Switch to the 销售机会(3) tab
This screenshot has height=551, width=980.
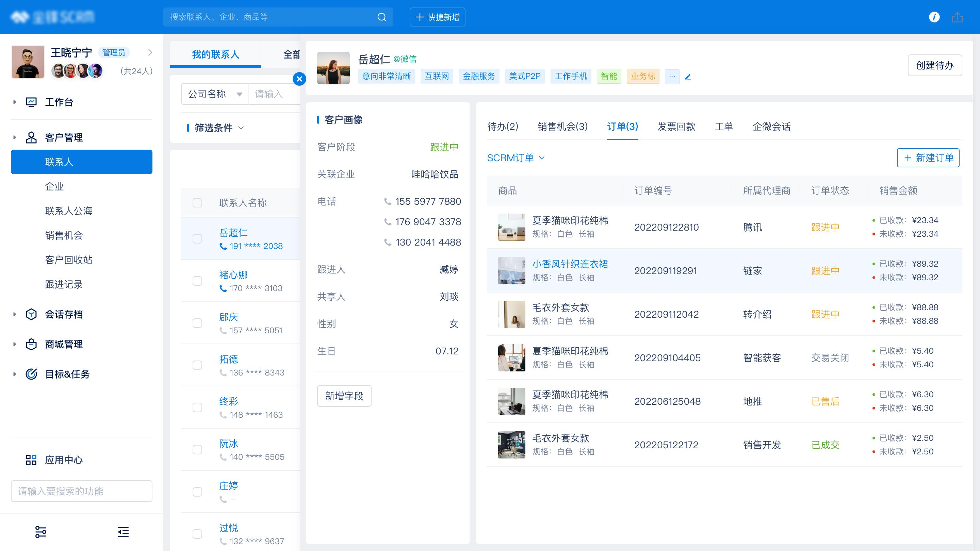pos(562,127)
